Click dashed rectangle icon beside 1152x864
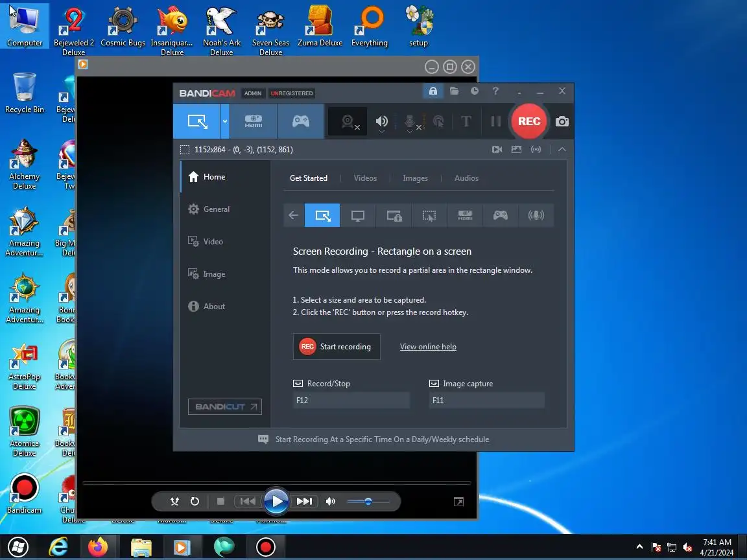The width and height of the screenshot is (747, 560). pos(185,150)
